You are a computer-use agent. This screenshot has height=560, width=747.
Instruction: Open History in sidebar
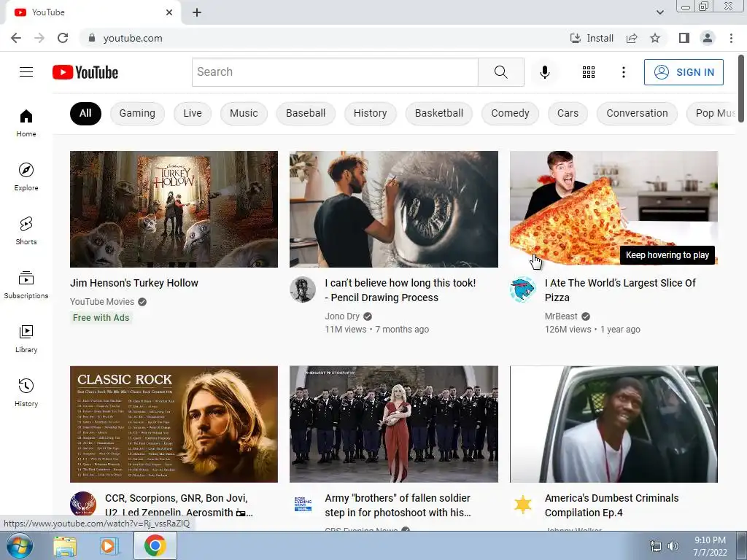[x=26, y=393]
